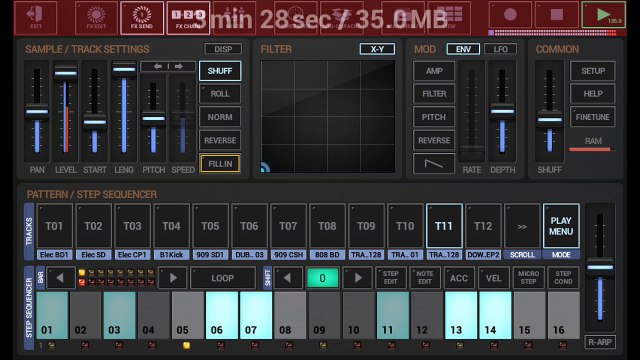Toggle sample REVERSE in track settings

pyautogui.click(x=220, y=140)
